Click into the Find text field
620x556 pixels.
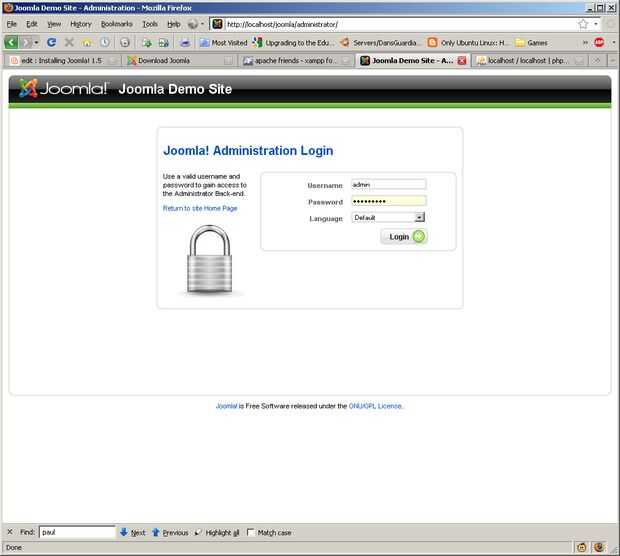[x=77, y=532]
